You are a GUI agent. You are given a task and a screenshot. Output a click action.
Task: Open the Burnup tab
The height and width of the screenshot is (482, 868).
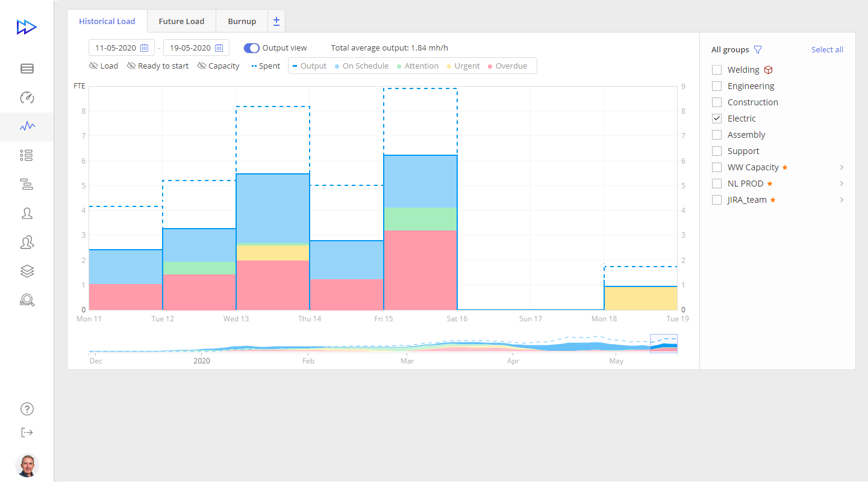(x=242, y=21)
